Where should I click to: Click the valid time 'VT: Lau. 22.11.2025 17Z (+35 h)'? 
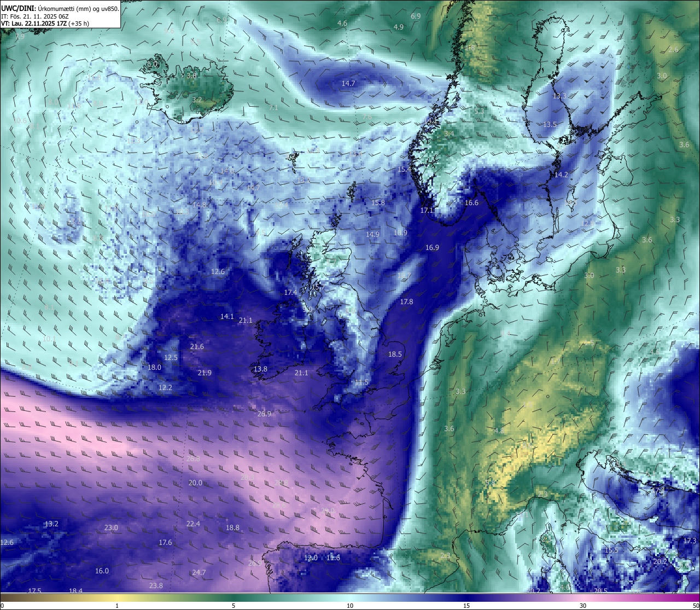[x=45, y=24]
